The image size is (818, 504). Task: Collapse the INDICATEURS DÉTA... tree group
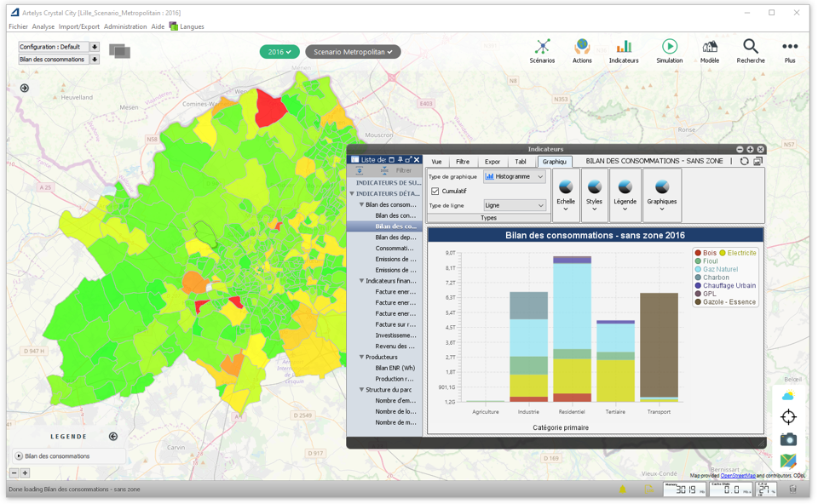click(352, 193)
